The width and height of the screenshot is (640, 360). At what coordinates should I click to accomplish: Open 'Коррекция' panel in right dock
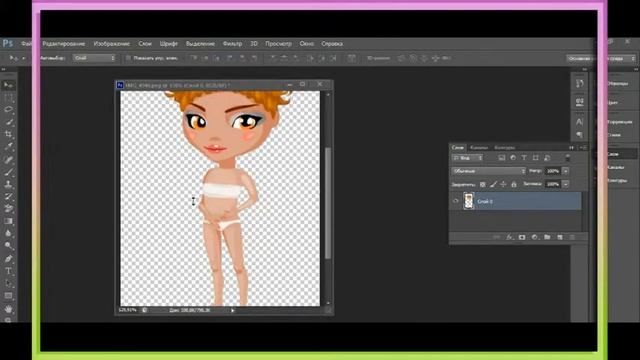(620, 122)
